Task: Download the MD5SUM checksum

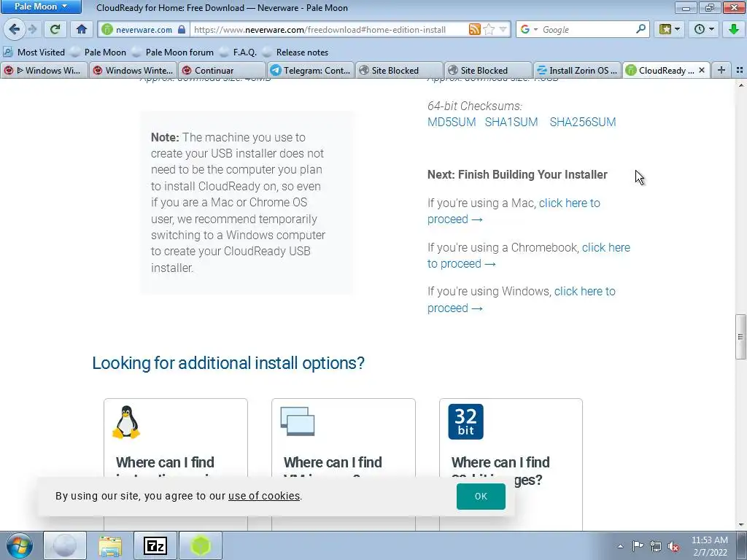Action: (452, 122)
